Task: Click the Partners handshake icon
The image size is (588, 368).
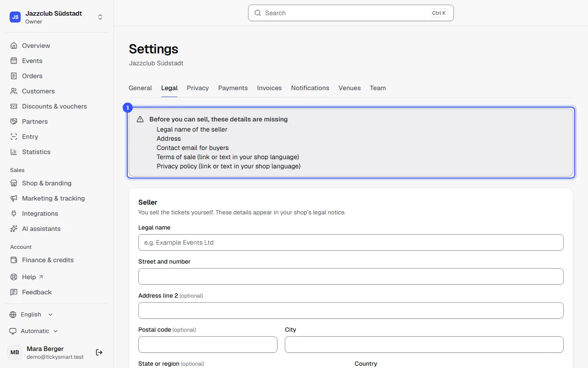Action: coord(14,121)
